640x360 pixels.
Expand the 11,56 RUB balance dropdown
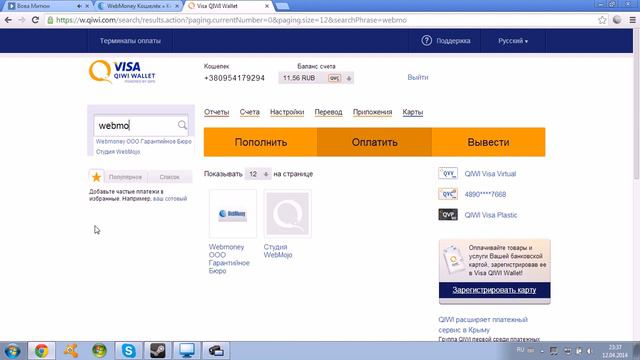click(x=349, y=78)
